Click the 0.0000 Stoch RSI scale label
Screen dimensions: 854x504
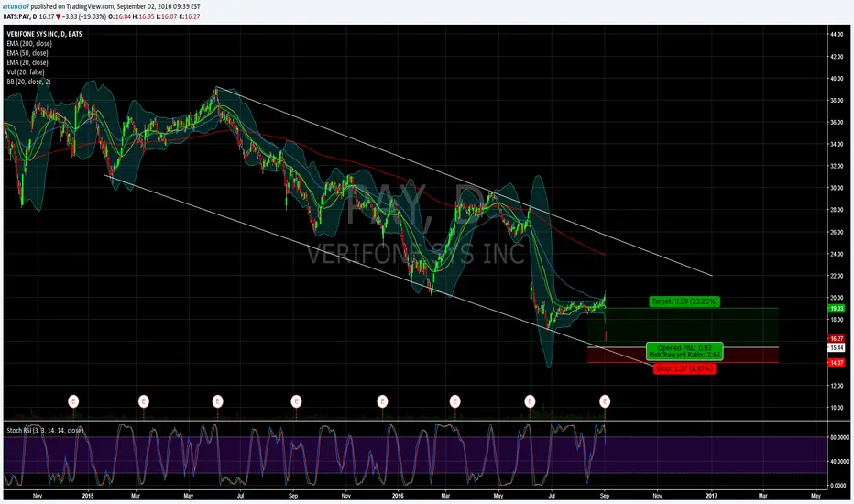pyautogui.click(x=838, y=486)
